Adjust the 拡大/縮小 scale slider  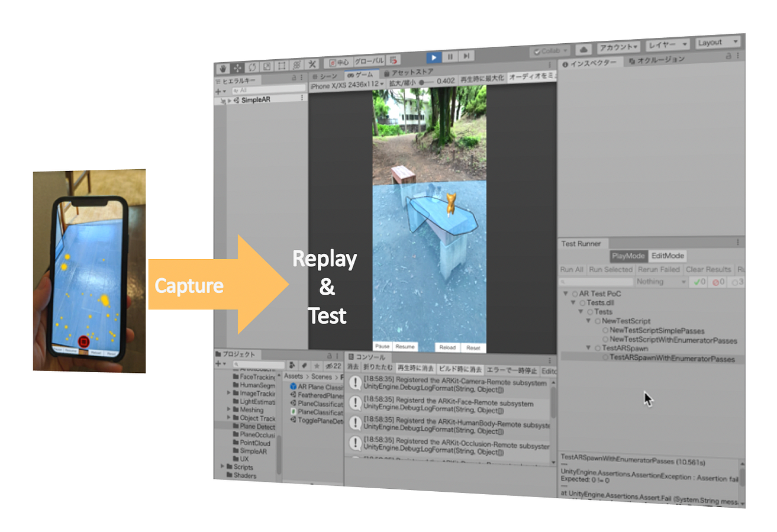[427, 82]
